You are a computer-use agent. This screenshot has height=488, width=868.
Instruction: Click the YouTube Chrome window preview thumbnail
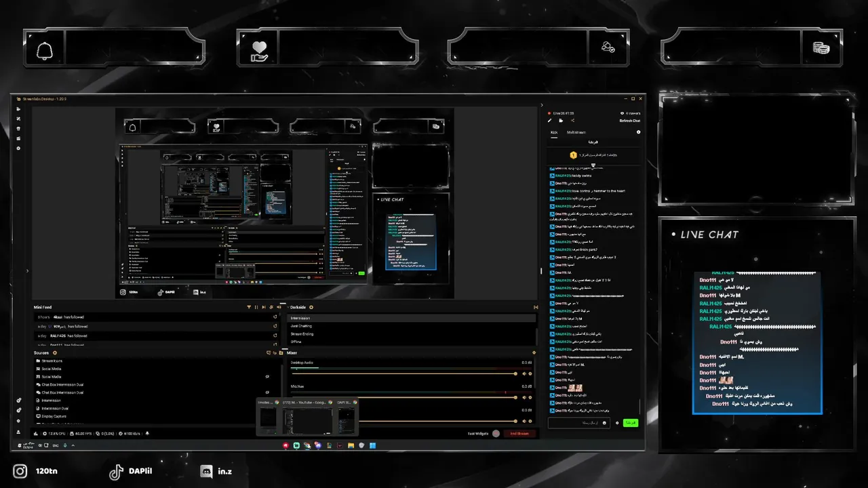tap(309, 420)
